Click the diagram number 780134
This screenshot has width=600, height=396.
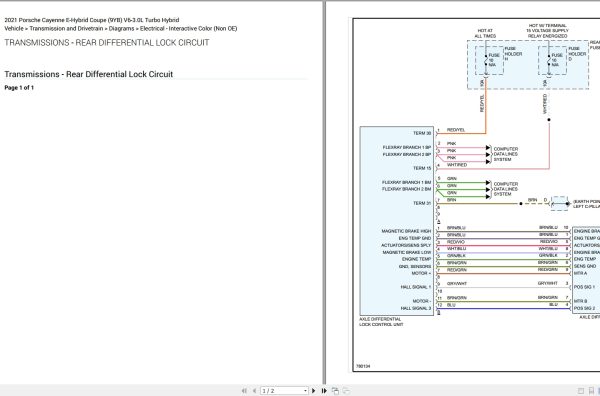click(x=363, y=366)
